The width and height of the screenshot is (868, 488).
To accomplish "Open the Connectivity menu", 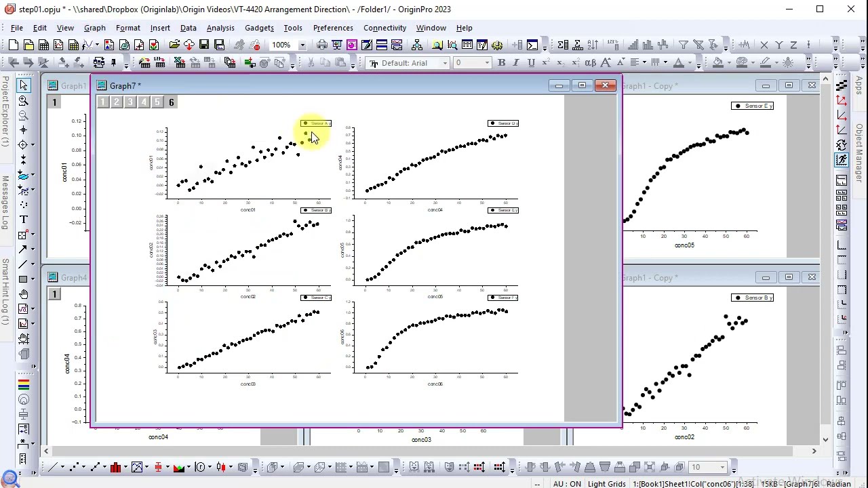I will point(384,28).
